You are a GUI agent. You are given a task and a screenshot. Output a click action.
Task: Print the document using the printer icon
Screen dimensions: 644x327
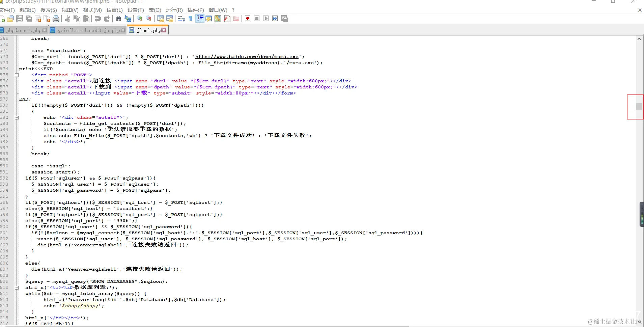point(56,19)
